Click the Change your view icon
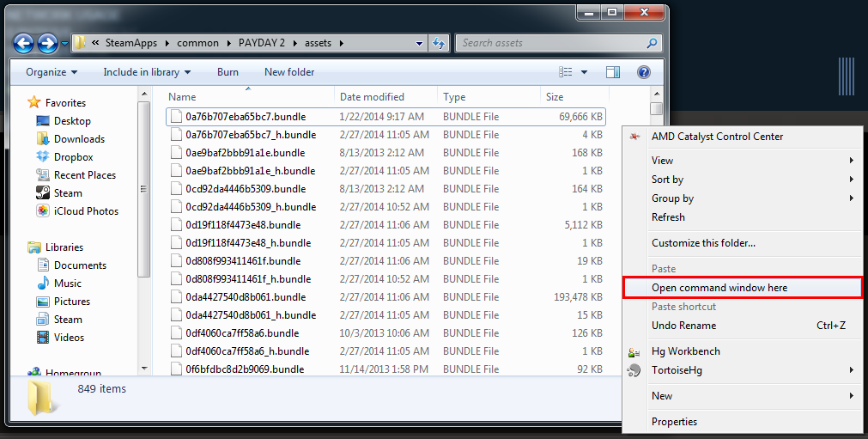The width and height of the screenshot is (868, 439). coord(565,72)
